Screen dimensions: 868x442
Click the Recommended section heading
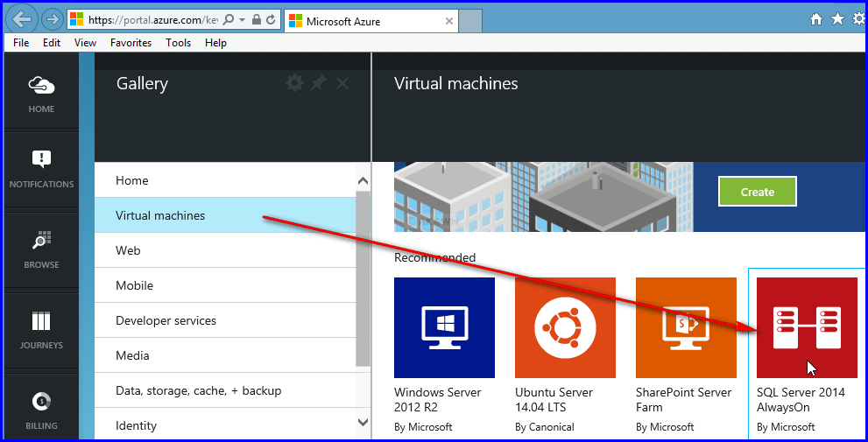(x=434, y=257)
